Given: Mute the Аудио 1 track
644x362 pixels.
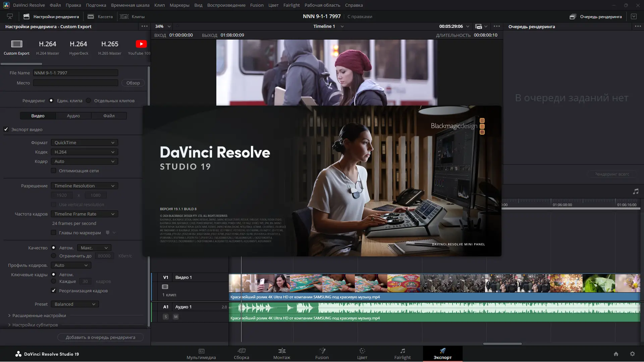Looking at the screenshot, I should pyautogui.click(x=176, y=316).
